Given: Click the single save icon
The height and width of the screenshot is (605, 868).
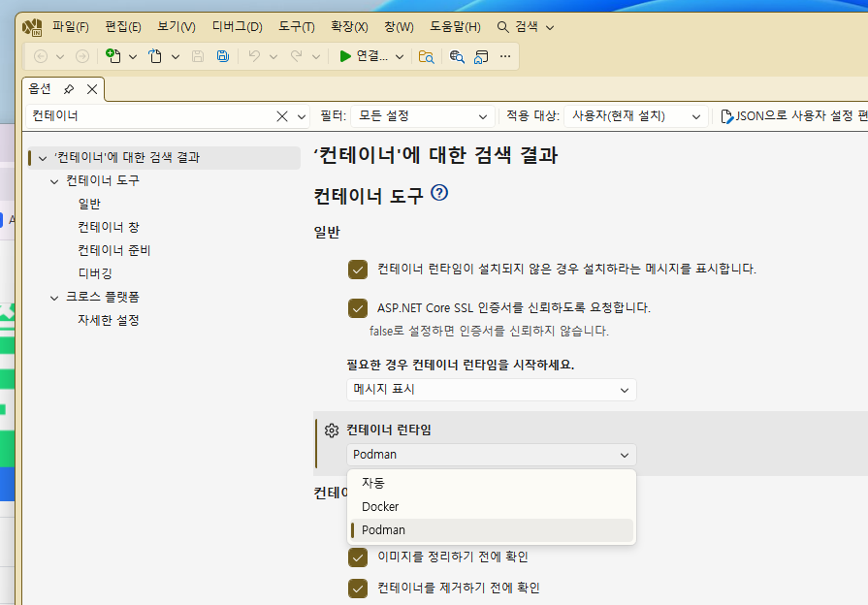Looking at the screenshot, I should [198, 56].
